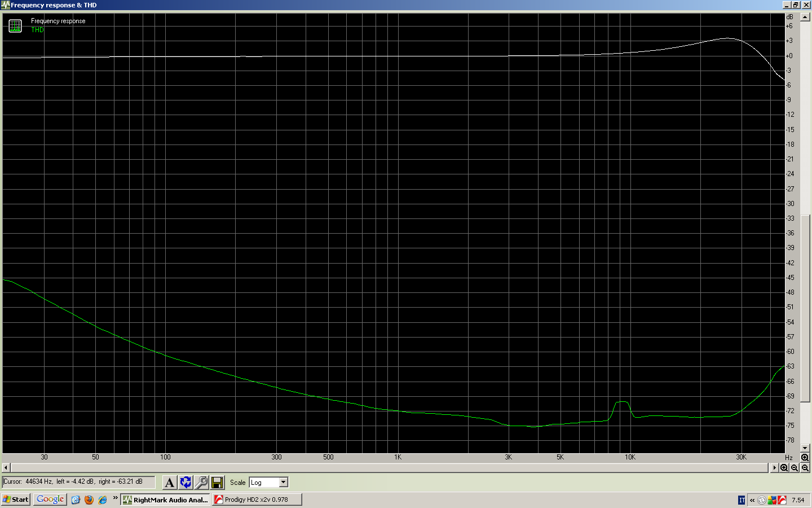
Task: Click the colorful security shield tray icon
Action: (773, 500)
